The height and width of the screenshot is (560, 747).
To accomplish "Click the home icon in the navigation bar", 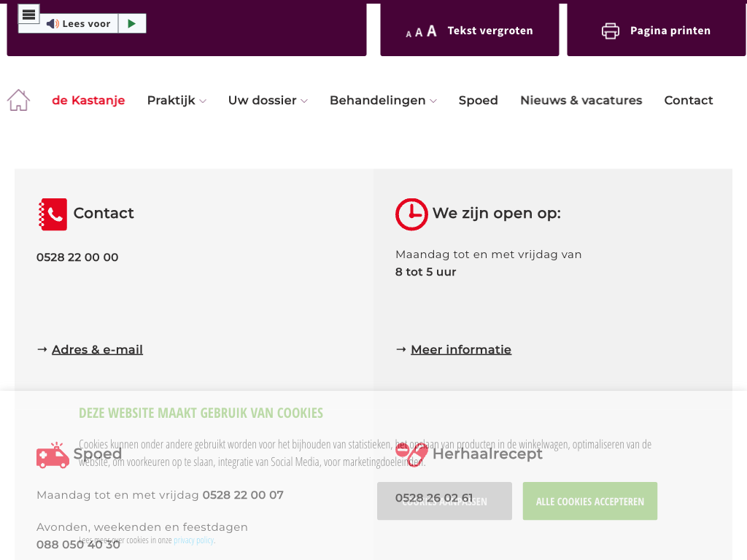I will [18, 101].
